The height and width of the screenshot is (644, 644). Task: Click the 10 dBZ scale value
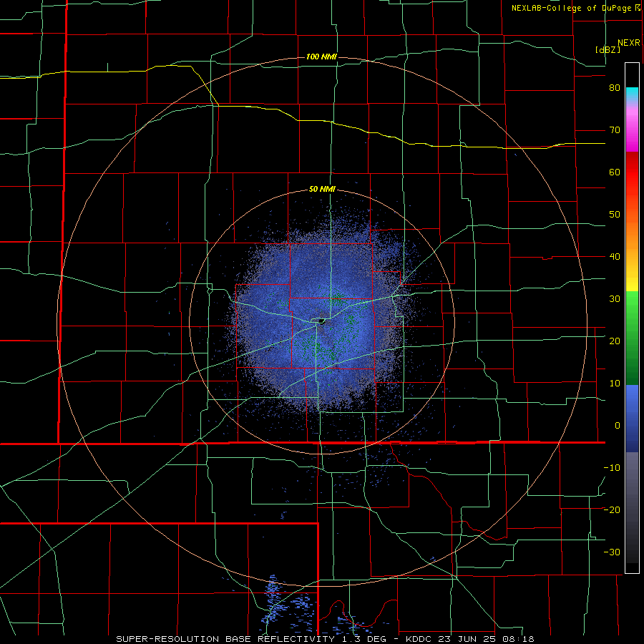point(615,384)
